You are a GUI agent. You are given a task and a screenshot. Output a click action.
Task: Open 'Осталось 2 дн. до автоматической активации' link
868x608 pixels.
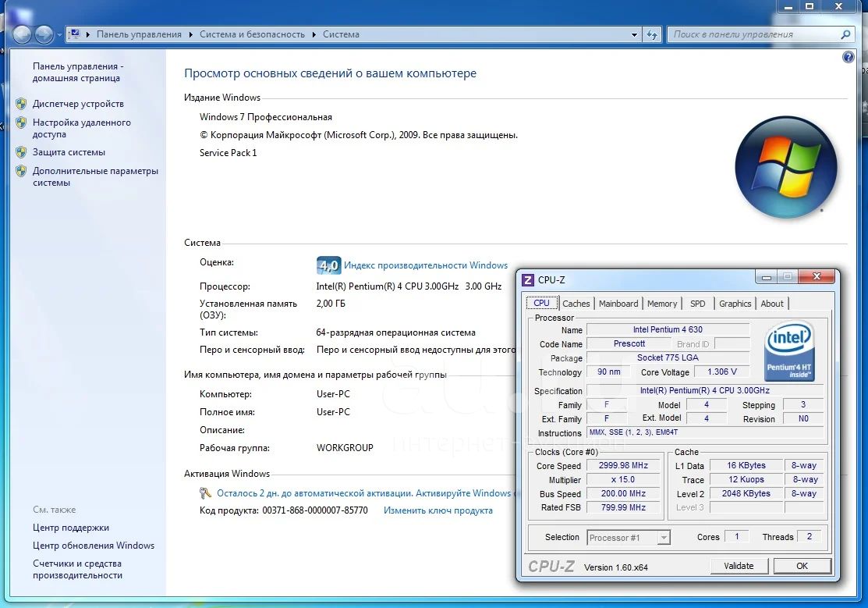pyautogui.click(x=365, y=493)
